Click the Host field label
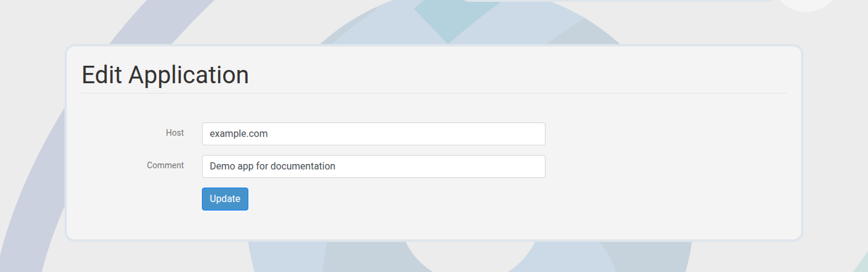868x272 pixels. (x=175, y=133)
